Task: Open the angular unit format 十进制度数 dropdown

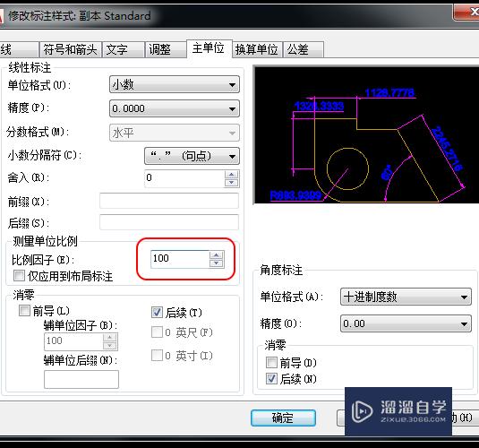Action: click(406, 297)
